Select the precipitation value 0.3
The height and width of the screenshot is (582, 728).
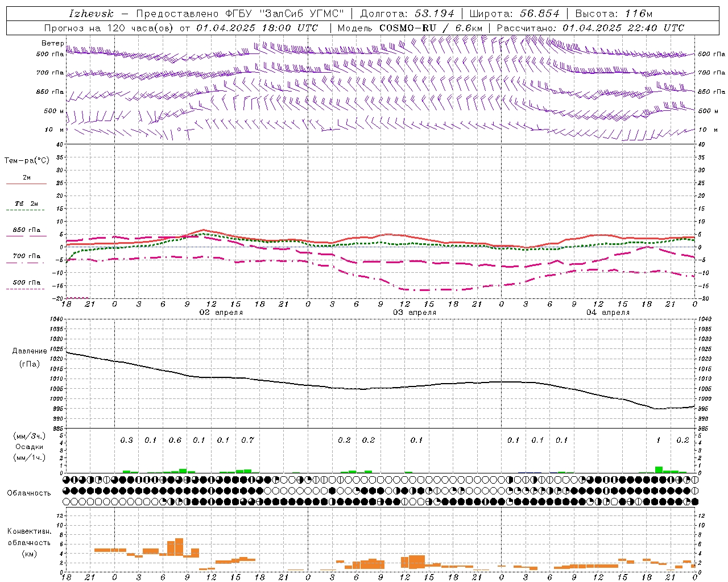(126, 440)
